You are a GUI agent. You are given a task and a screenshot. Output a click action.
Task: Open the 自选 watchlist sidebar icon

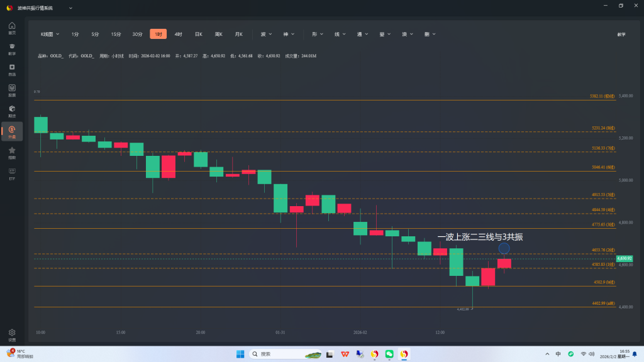(12, 69)
